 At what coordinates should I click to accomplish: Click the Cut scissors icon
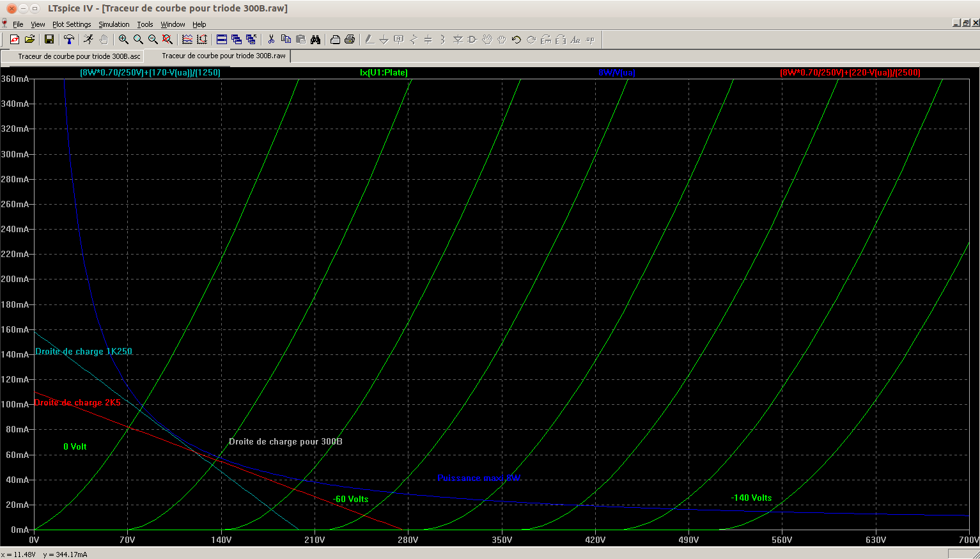tap(271, 40)
